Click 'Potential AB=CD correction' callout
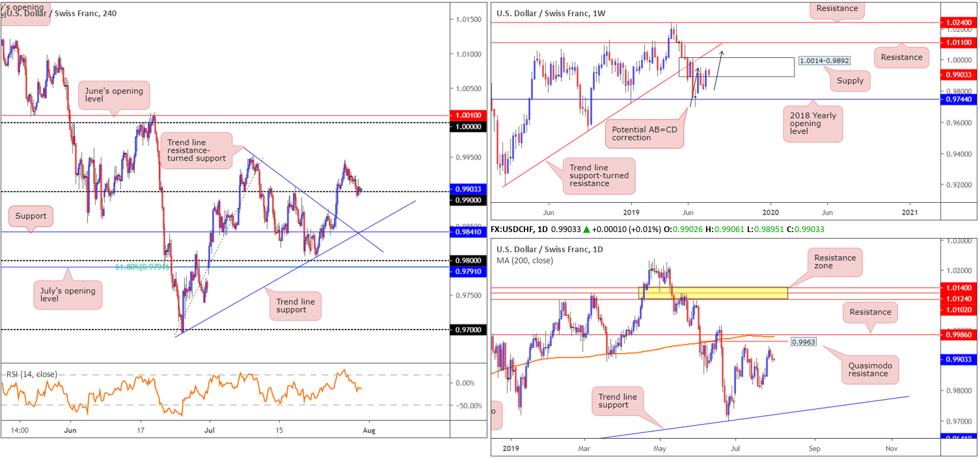This screenshot has height=459, width=980. point(645,133)
